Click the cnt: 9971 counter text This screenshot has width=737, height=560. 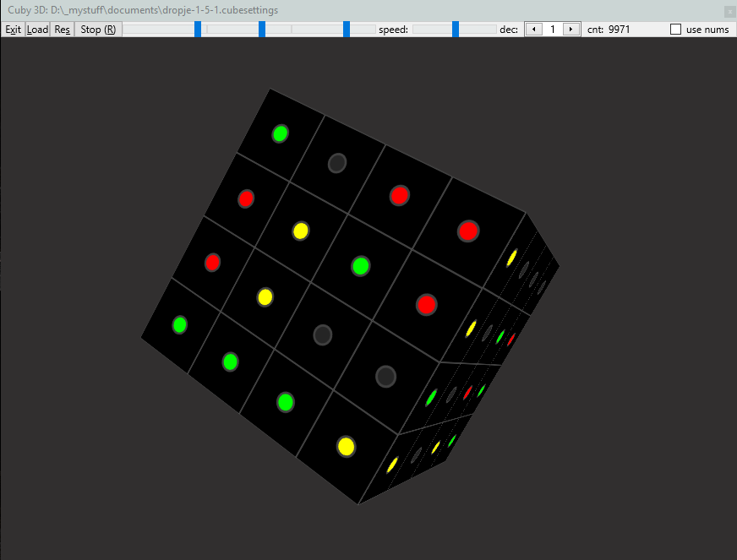click(609, 29)
